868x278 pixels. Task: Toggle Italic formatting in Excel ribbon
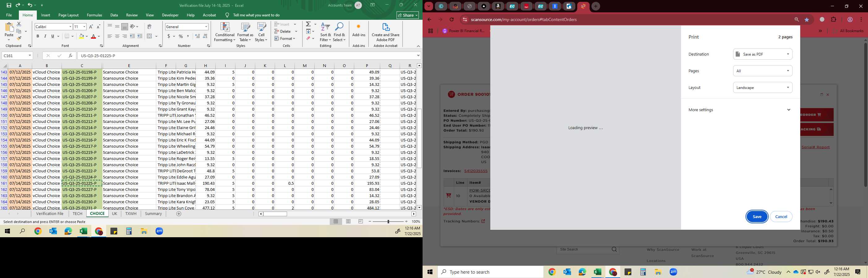tap(45, 36)
